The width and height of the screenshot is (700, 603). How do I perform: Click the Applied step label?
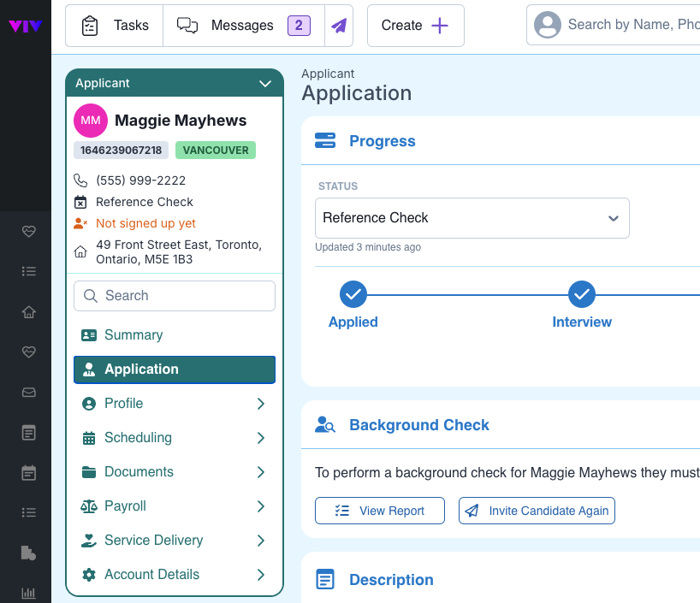(x=353, y=322)
